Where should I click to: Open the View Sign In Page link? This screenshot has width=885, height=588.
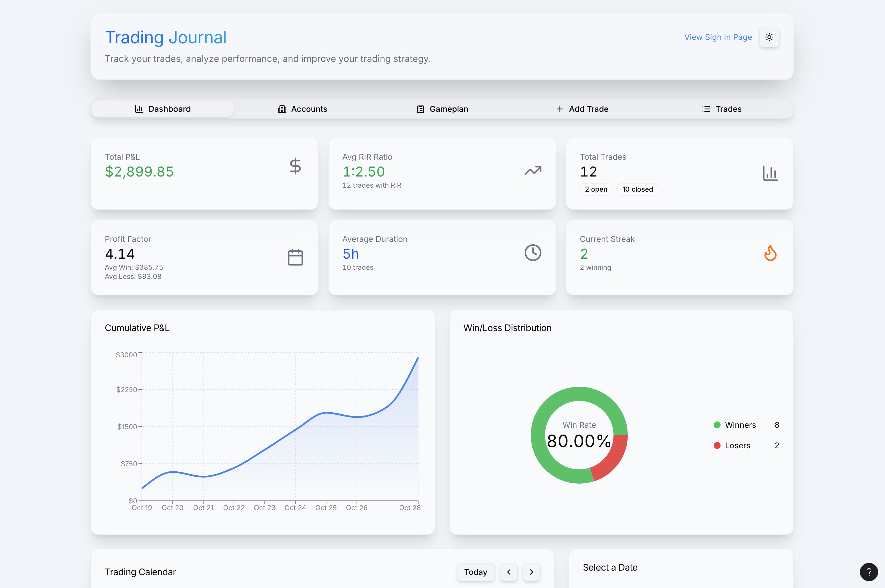point(718,37)
